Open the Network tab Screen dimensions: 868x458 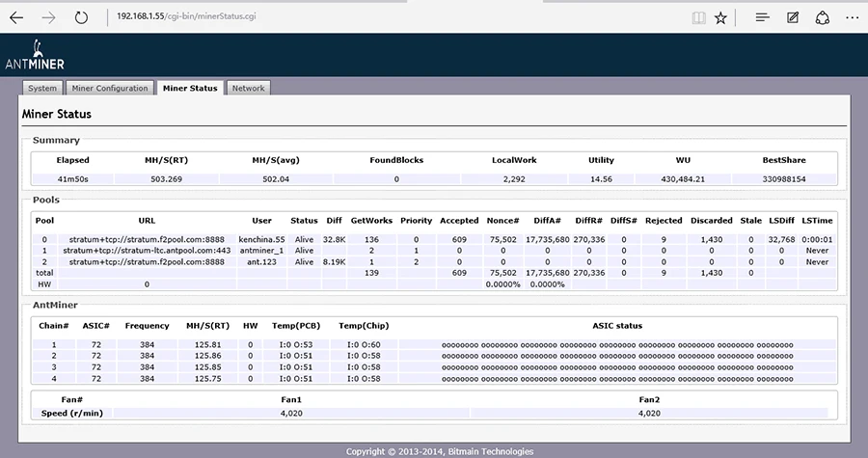(248, 88)
